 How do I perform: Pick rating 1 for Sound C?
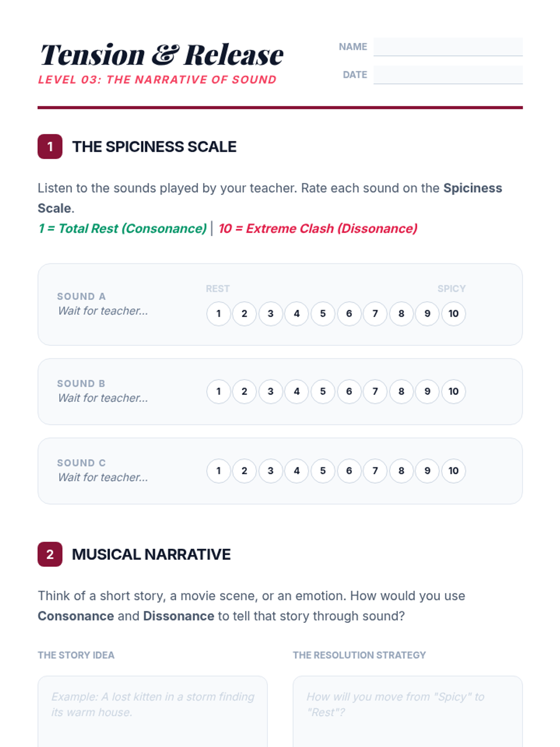(218, 471)
